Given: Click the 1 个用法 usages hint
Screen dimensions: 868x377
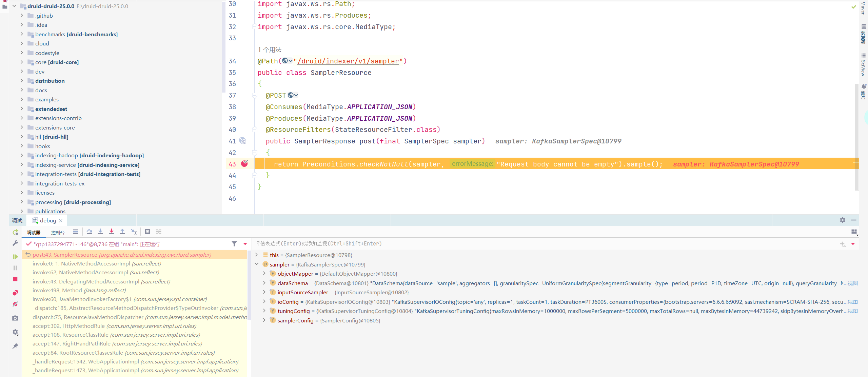Looking at the screenshot, I should pos(270,49).
